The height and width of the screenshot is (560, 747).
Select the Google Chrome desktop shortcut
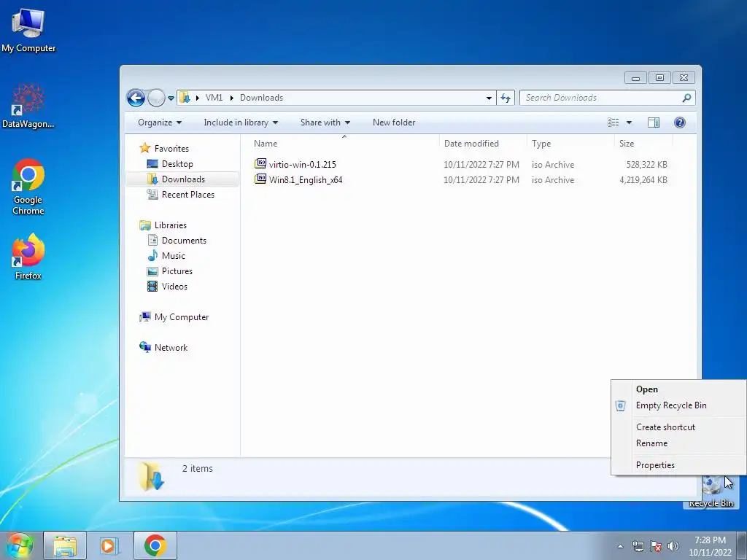point(28,186)
